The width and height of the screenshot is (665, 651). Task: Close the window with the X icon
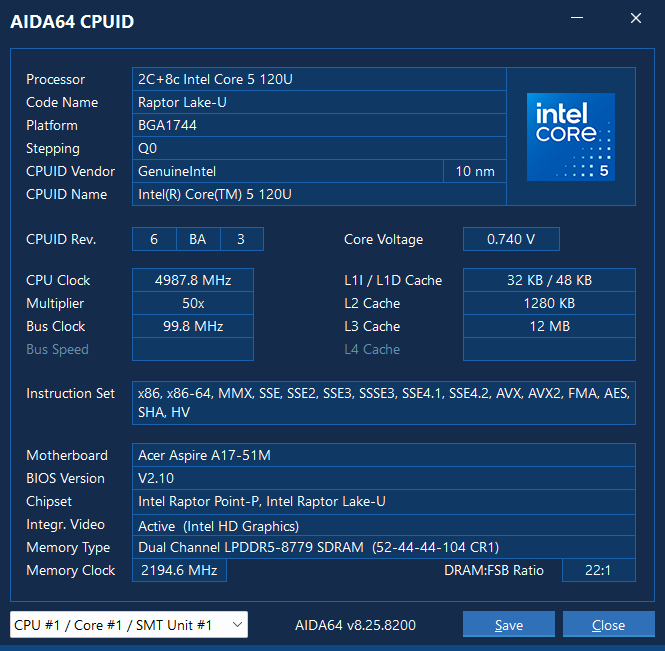636,19
